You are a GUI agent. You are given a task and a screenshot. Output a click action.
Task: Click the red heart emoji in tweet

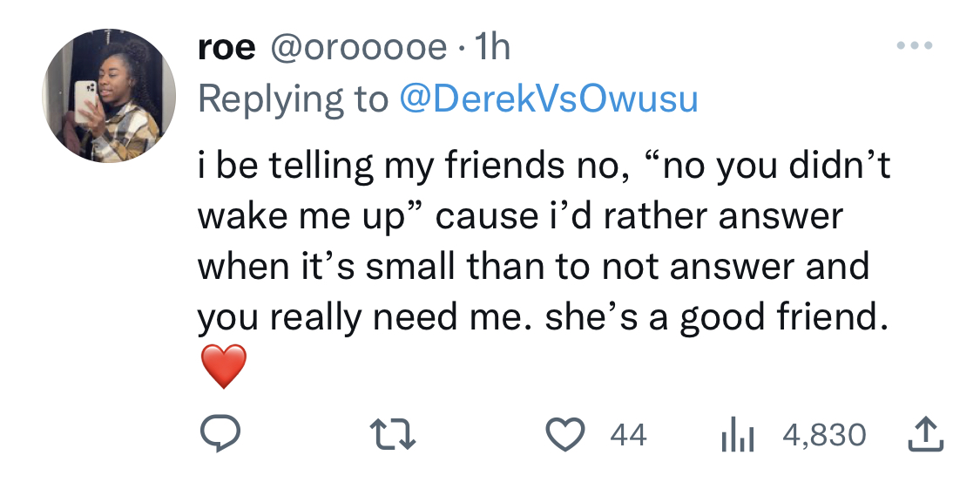[x=225, y=366]
